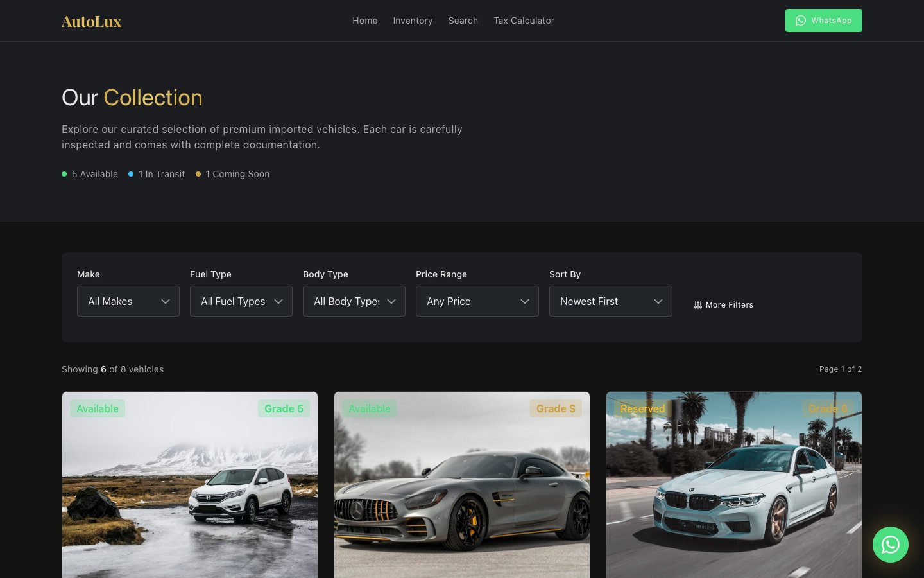Open the Inventory page from navigation
This screenshot has width=924, height=578.
pos(413,21)
